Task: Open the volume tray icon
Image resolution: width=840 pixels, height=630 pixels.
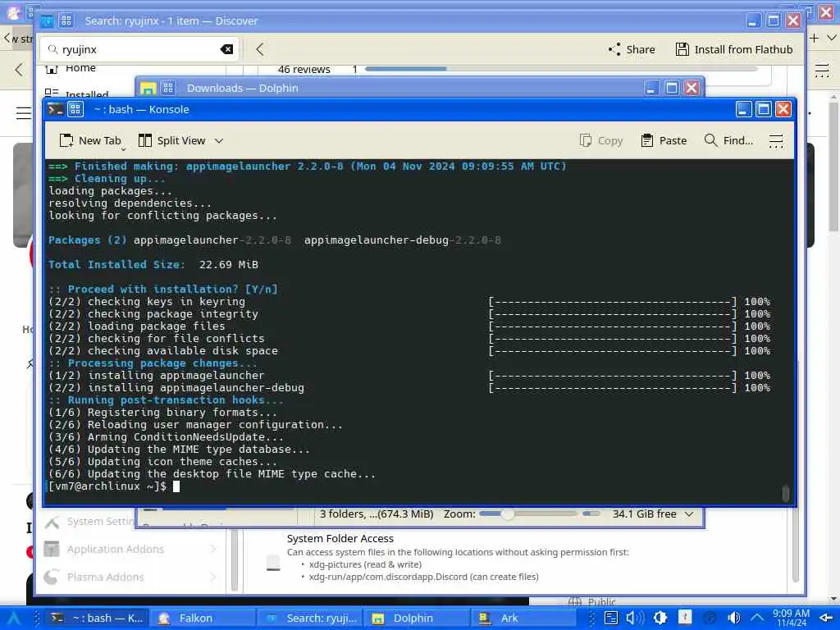Action: pyautogui.click(x=635, y=618)
